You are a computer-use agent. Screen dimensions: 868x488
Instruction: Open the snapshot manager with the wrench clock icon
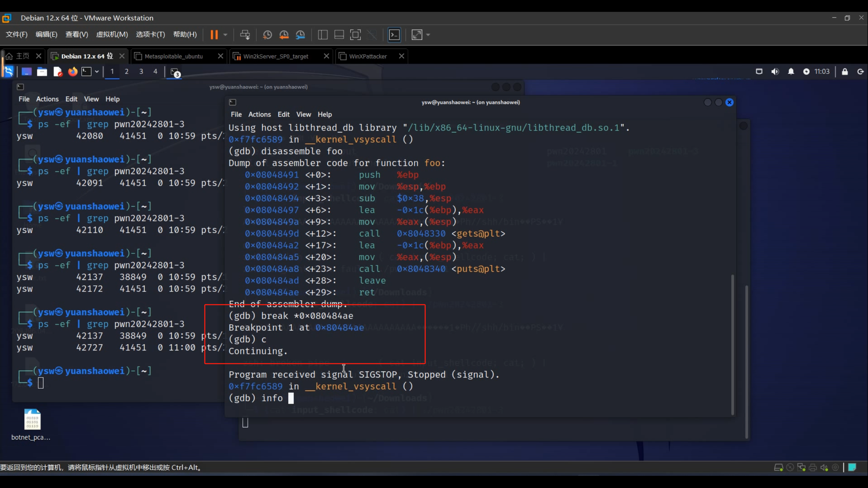[300, 35]
